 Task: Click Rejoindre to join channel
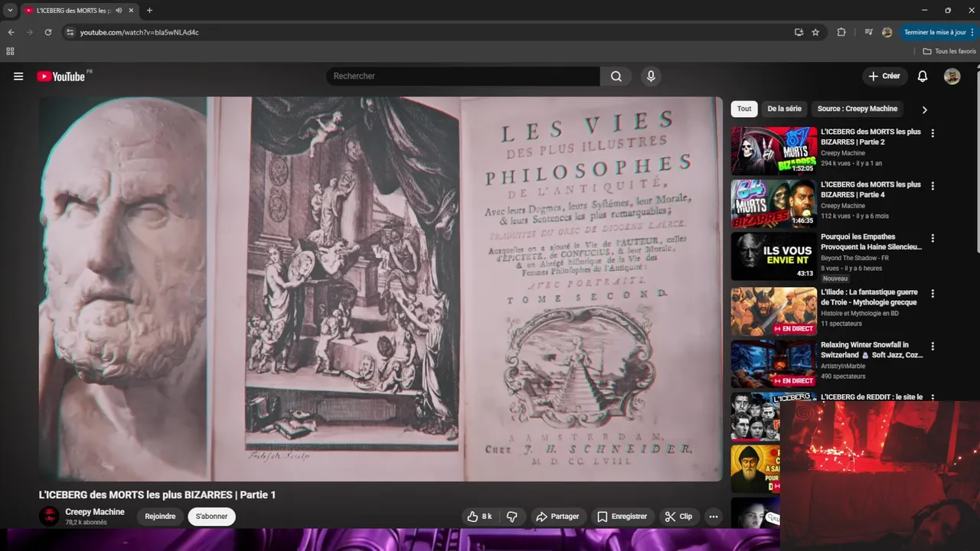coord(160,517)
